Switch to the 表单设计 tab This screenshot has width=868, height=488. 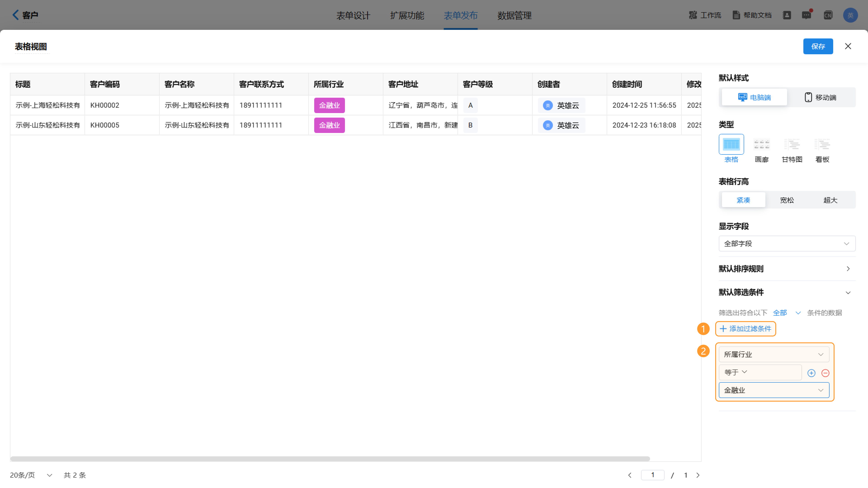pyautogui.click(x=353, y=15)
